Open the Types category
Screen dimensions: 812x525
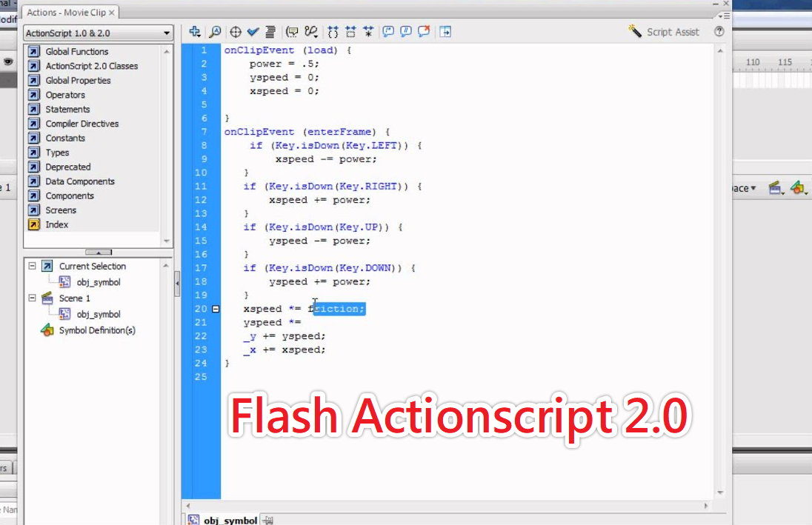pos(57,153)
